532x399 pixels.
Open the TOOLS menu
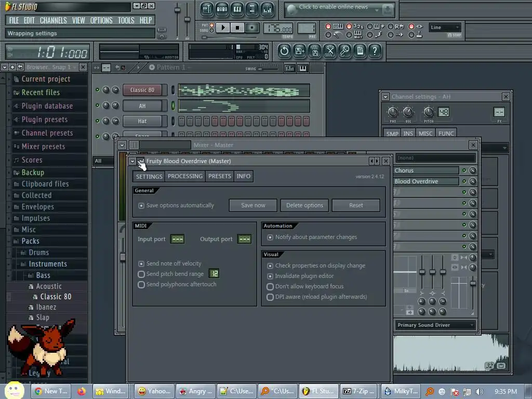[126, 20]
